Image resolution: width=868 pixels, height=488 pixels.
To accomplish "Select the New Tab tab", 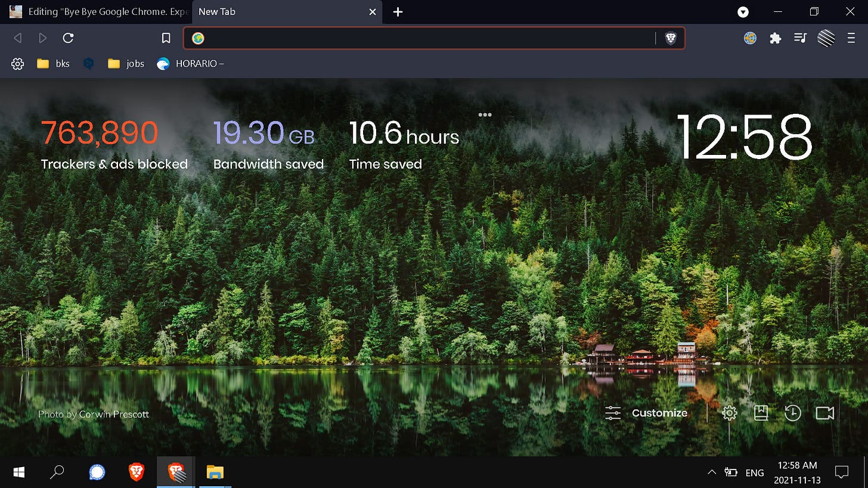I will tap(288, 12).
